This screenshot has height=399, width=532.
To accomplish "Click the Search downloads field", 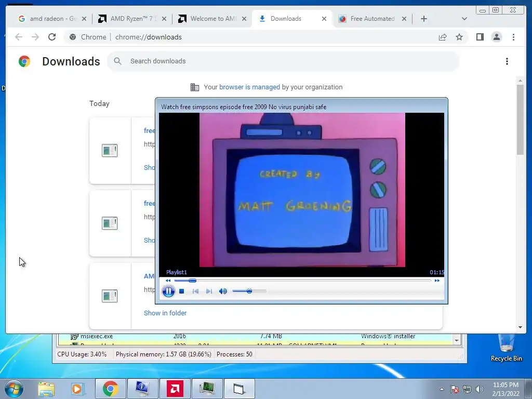I will coord(283,61).
